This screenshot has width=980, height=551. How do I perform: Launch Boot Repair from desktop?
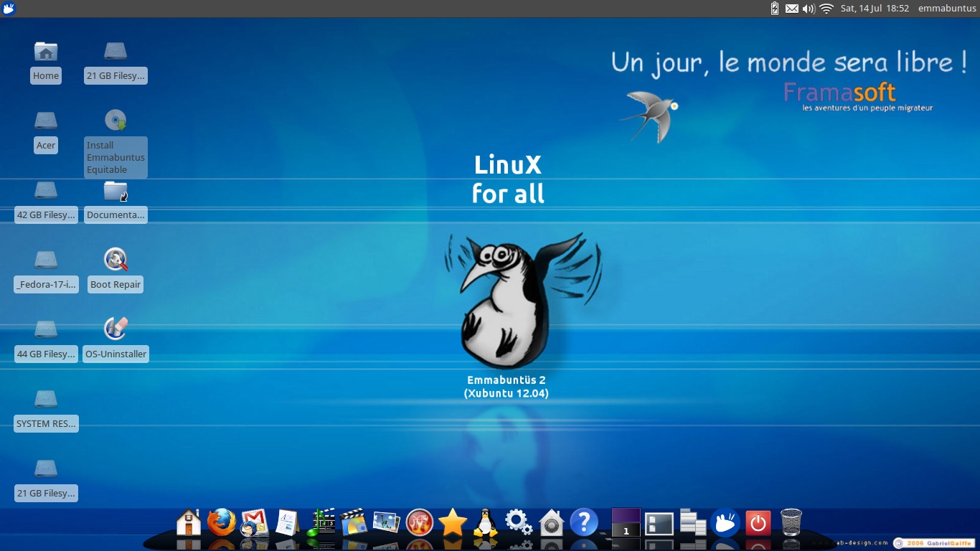point(116,259)
